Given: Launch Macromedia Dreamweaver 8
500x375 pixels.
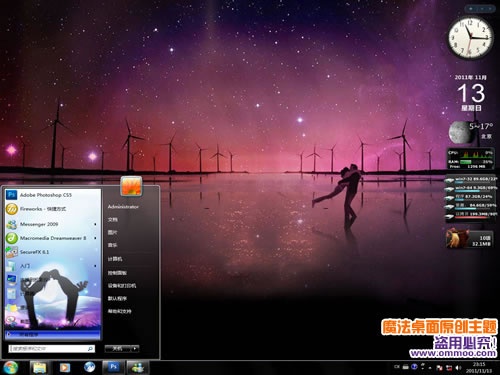Looking at the screenshot, I should (53, 238).
